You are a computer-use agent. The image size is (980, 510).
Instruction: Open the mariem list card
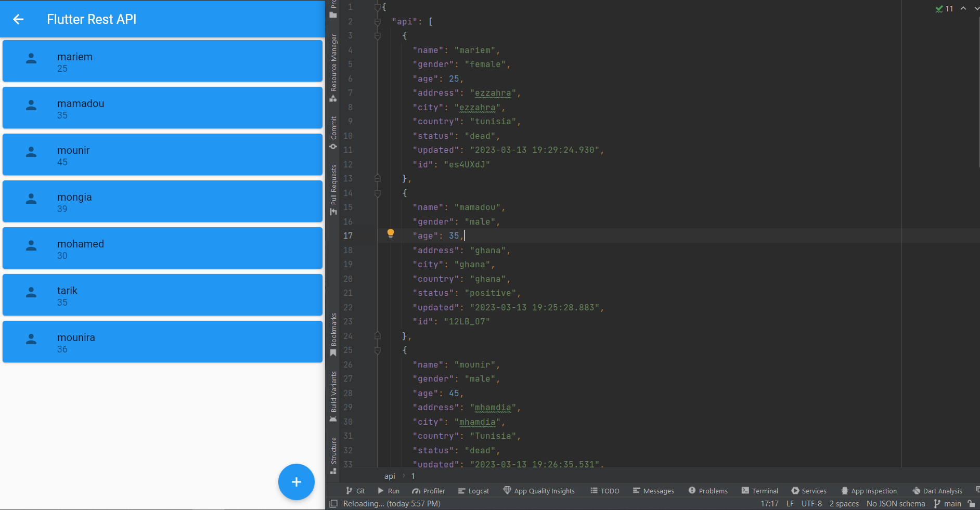(162, 61)
